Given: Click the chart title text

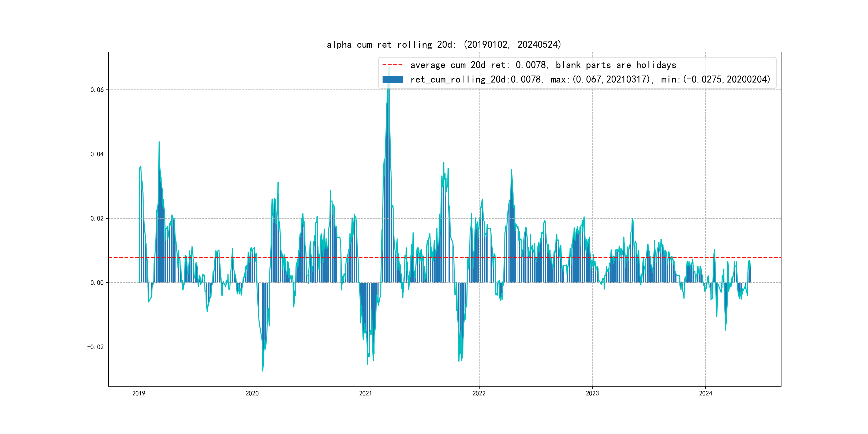Looking at the screenshot, I should 444,44.
